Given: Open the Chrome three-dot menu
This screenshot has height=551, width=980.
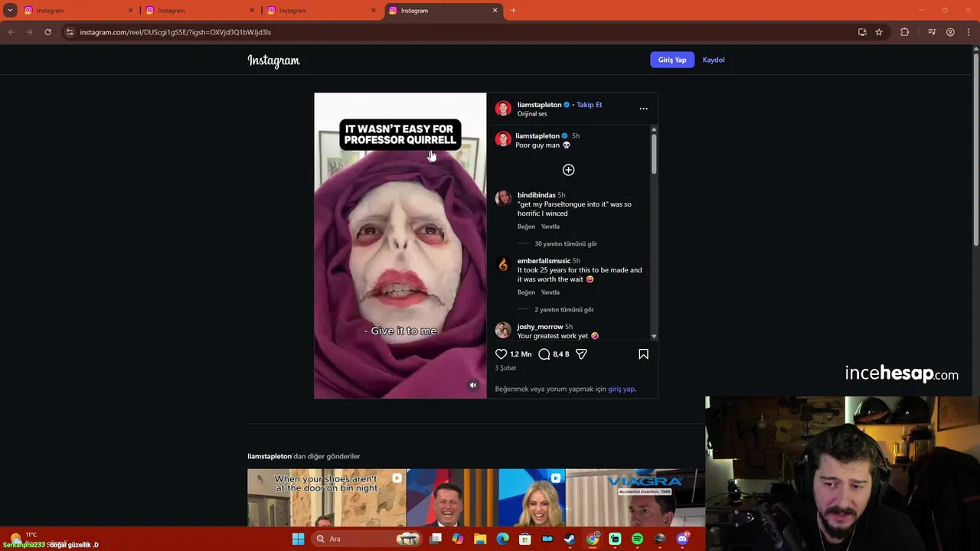Looking at the screenshot, I should coord(969,32).
